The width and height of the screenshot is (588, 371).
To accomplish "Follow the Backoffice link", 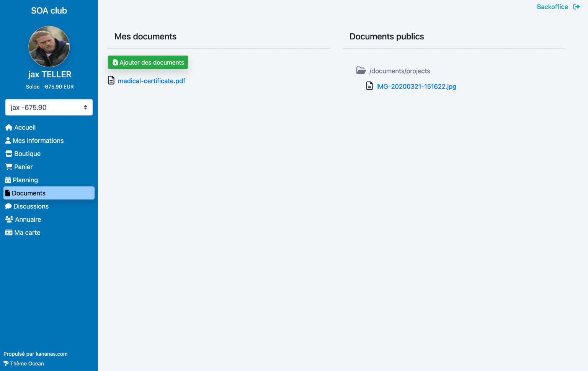I will (x=552, y=7).
